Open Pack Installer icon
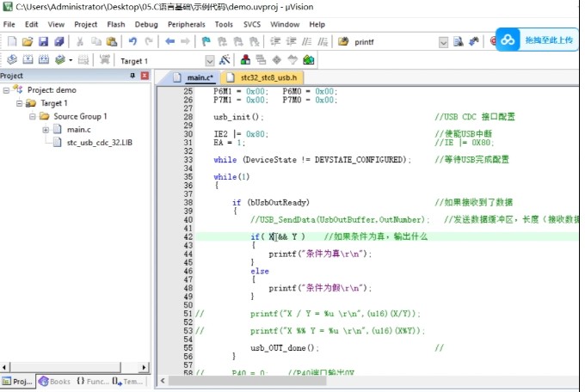The image size is (585, 392). (x=309, y=59)
